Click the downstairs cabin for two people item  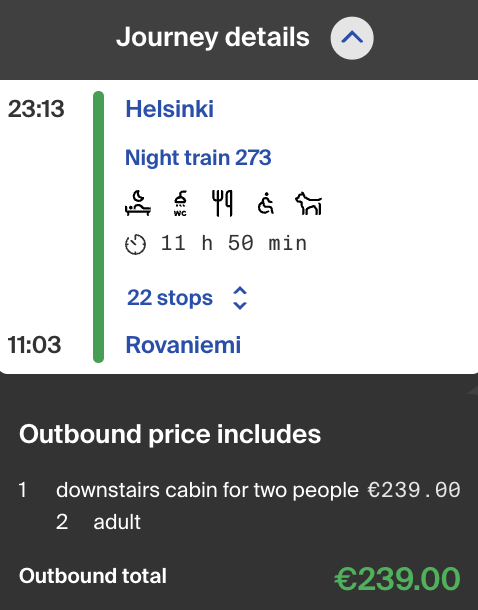[207, 490]
